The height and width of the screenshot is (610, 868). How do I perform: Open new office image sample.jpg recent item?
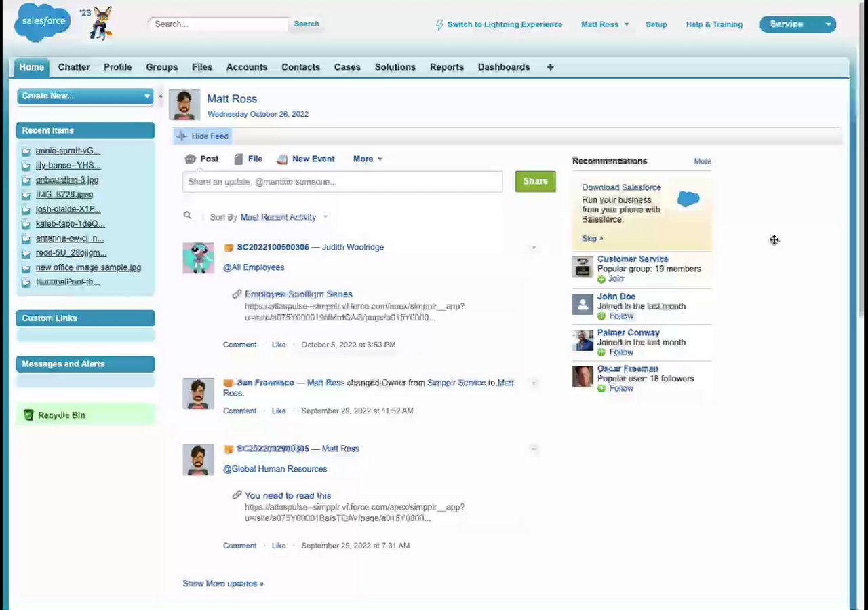pyautogui.click(x=88, y=267)
